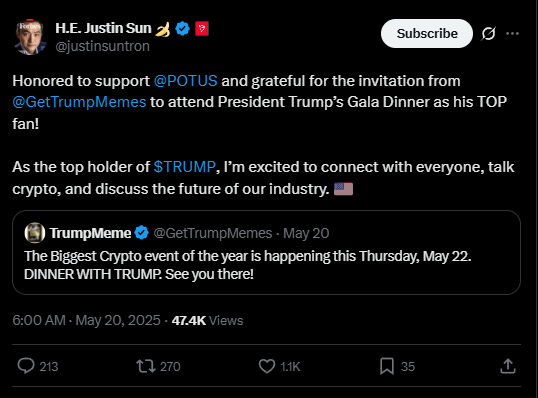
Task: Click the $TRUMP cashtag link
Action: coord(184,167)
